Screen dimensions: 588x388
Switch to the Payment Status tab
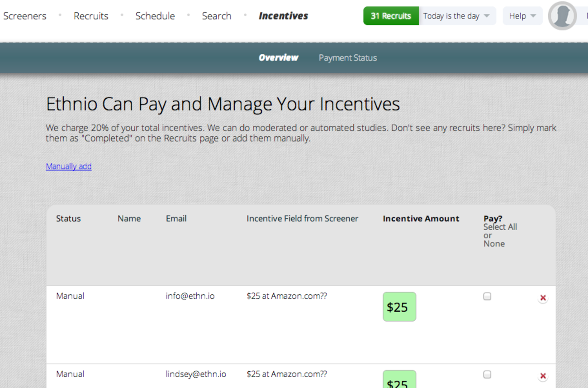(x=347, y=58)
